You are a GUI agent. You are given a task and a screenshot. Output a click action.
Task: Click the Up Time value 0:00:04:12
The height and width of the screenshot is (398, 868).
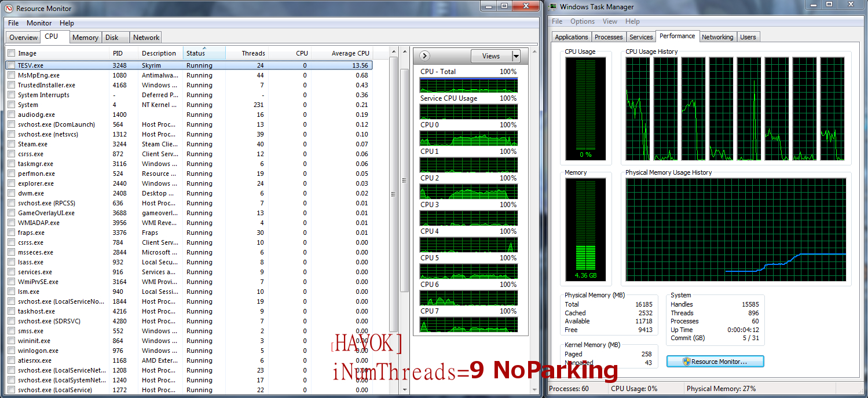pos(742,330)
